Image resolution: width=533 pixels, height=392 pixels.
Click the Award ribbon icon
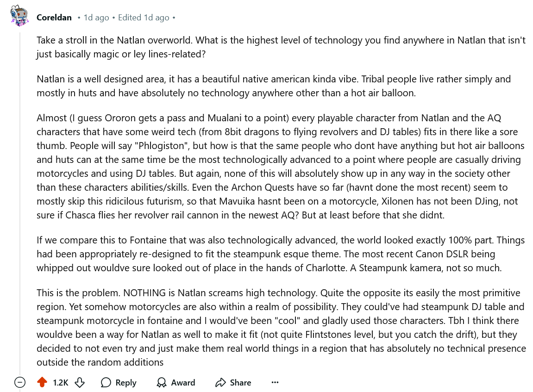[x=162, y=382]
